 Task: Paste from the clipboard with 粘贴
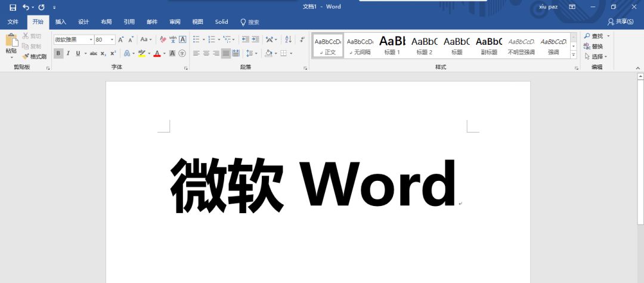tap(11, 46)
